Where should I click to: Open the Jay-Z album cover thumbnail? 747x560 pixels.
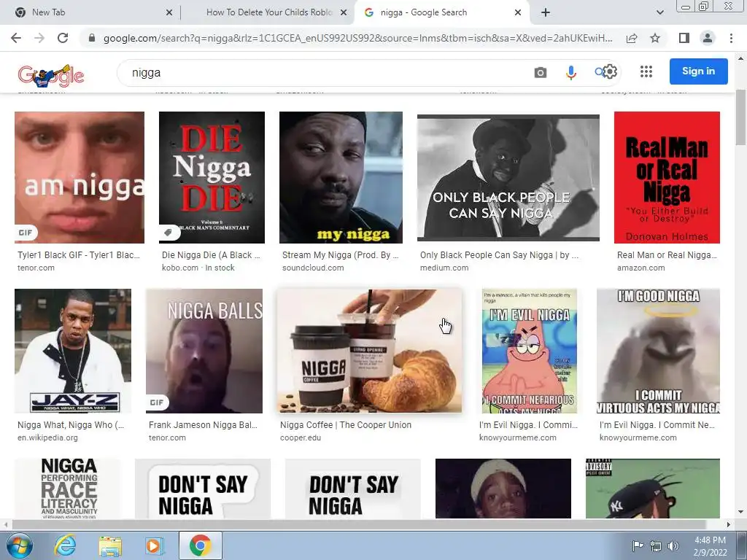73,351
